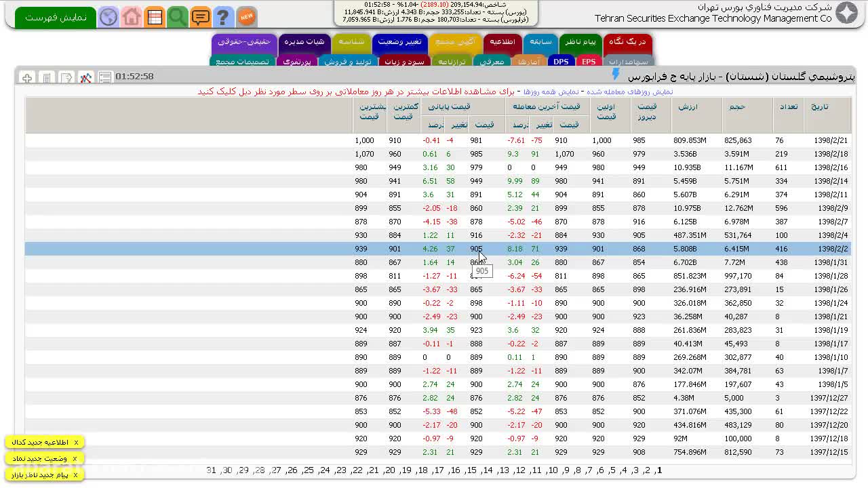
Task: Open the 'تغییر وضعیت' tab
Action: click(x=399, y=43)
